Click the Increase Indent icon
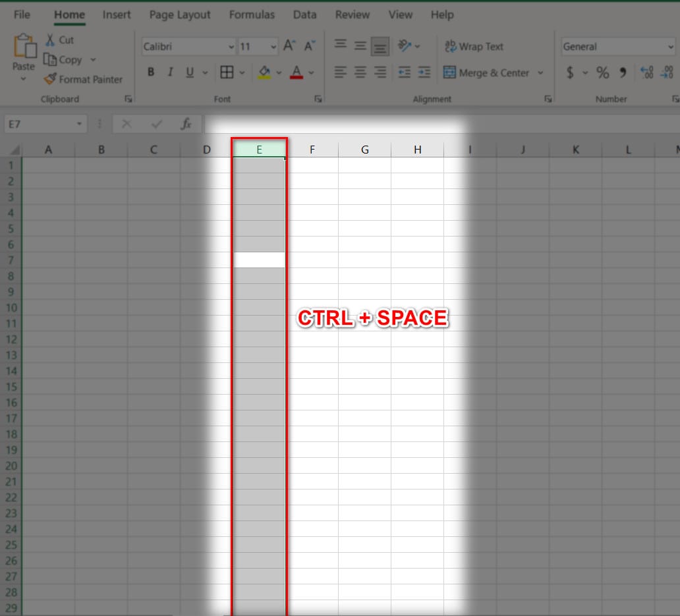The image size is (680, 616). tap(424, 72)
